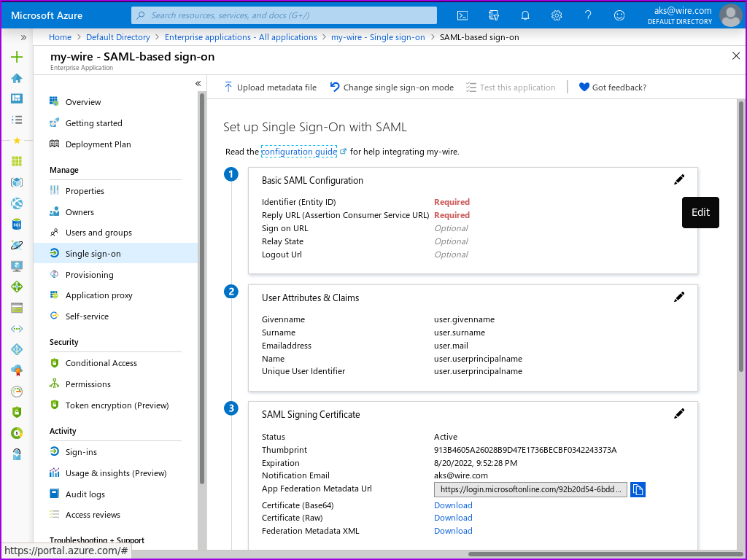The height and width of the screenshot is (560, 747).
Task: Edit User Attributes & Claims pencil
Action: 679,297
